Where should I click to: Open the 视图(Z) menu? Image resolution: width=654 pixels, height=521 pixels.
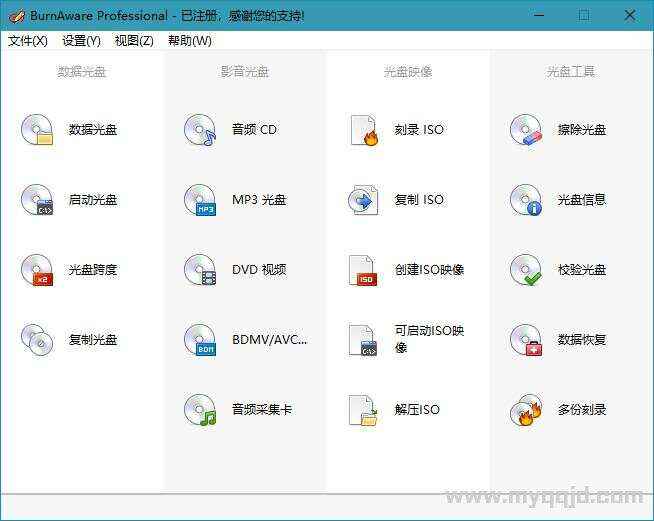click(134, 41)
